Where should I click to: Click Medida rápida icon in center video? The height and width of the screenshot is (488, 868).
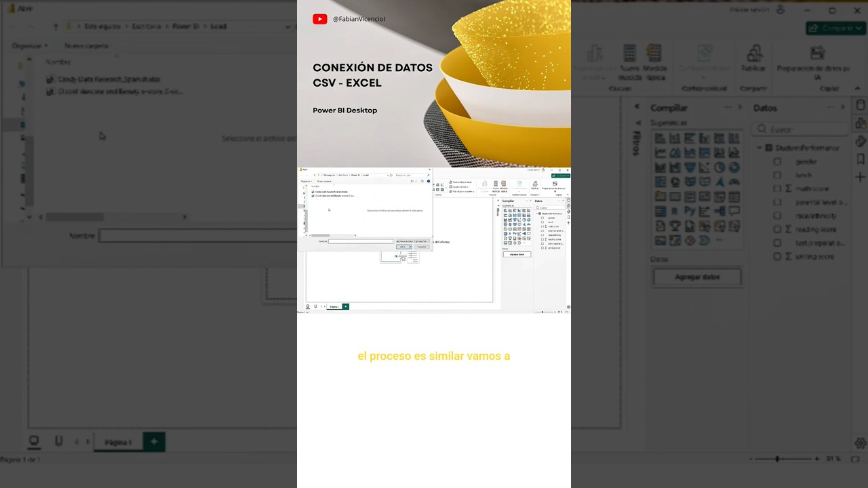pos(503,184)
